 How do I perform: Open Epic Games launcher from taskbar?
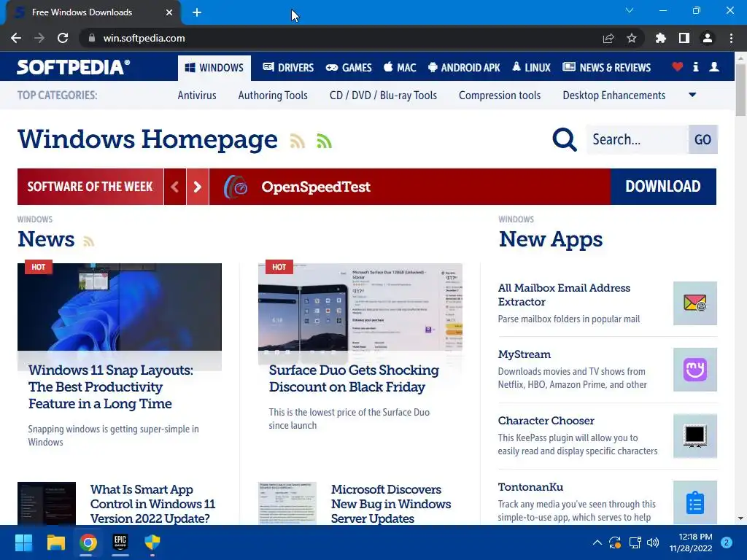tap(120, 542)
